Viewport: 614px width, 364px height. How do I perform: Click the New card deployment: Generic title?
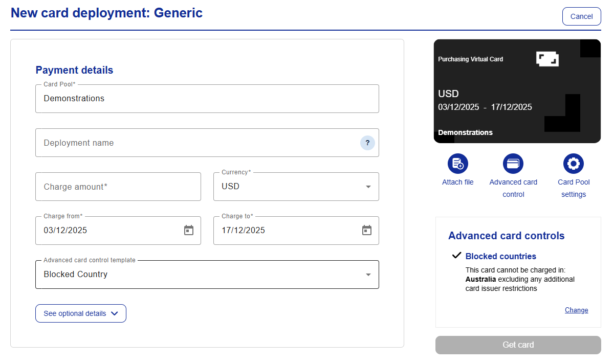(x=106, y=13)
